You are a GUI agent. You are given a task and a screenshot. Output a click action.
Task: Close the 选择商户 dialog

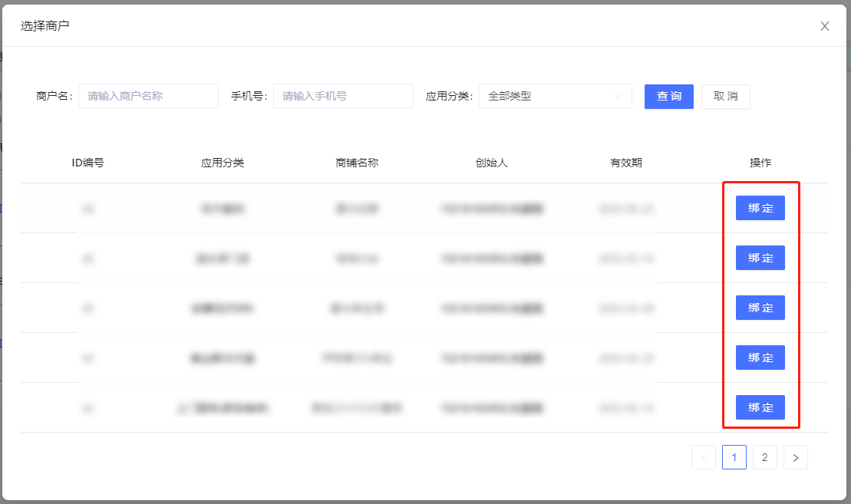824,26
